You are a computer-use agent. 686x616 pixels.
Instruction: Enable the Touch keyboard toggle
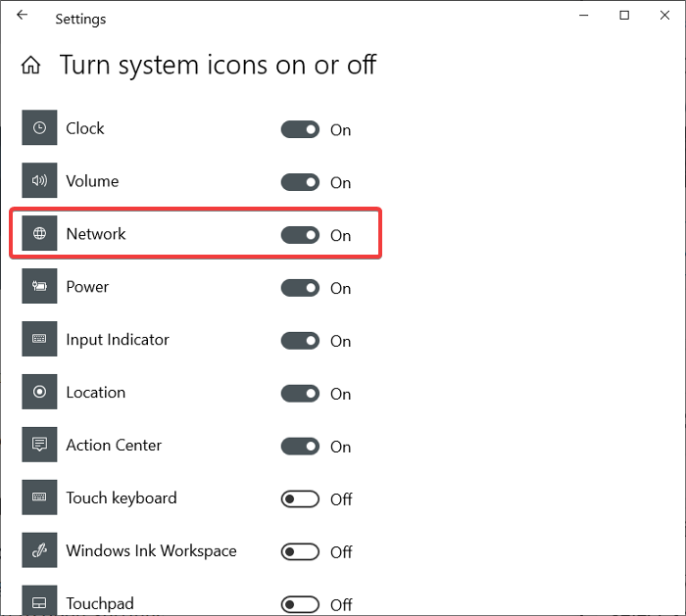point(300,499)
